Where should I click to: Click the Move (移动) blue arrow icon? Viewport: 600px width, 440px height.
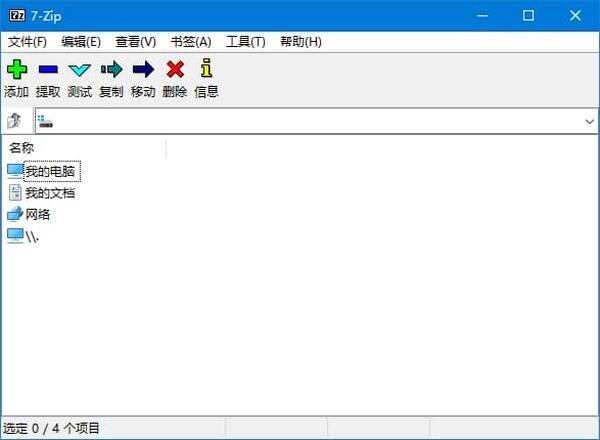pos(143,69)
